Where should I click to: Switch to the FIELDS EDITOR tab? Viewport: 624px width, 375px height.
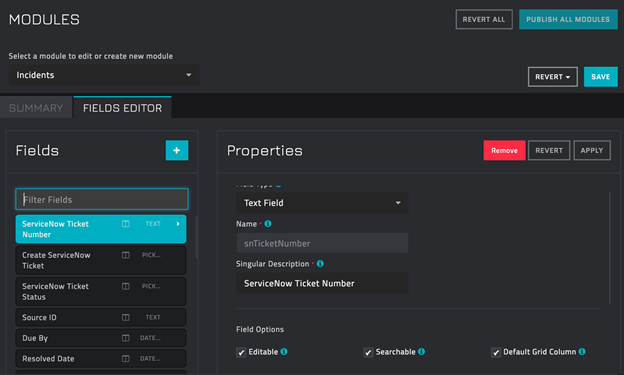coord(123,108)
